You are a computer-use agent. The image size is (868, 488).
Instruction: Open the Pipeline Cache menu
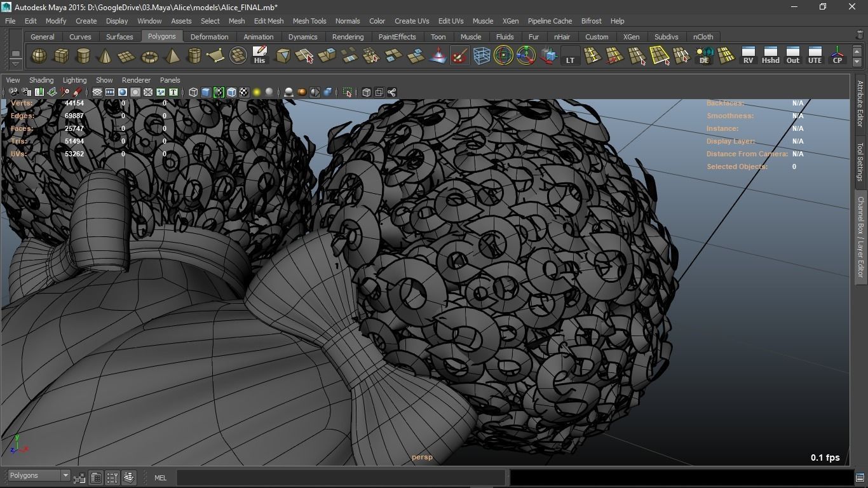coord(550,21)
